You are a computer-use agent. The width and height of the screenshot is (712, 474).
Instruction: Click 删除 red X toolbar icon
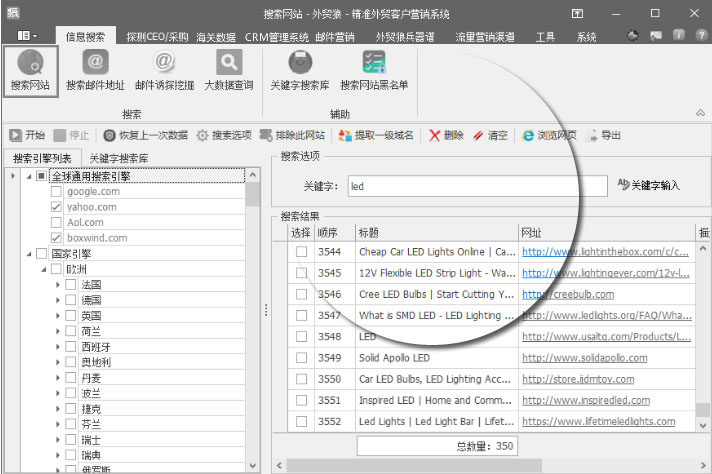point(446,135)
